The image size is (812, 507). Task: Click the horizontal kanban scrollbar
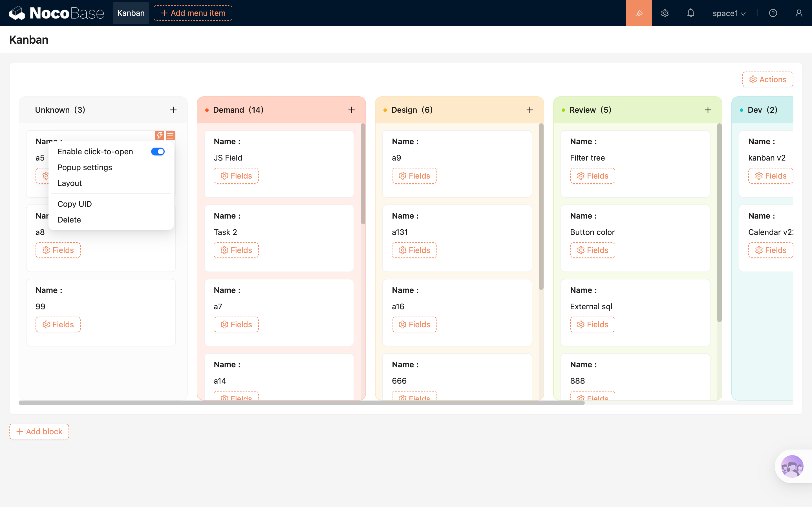(301, 403)
